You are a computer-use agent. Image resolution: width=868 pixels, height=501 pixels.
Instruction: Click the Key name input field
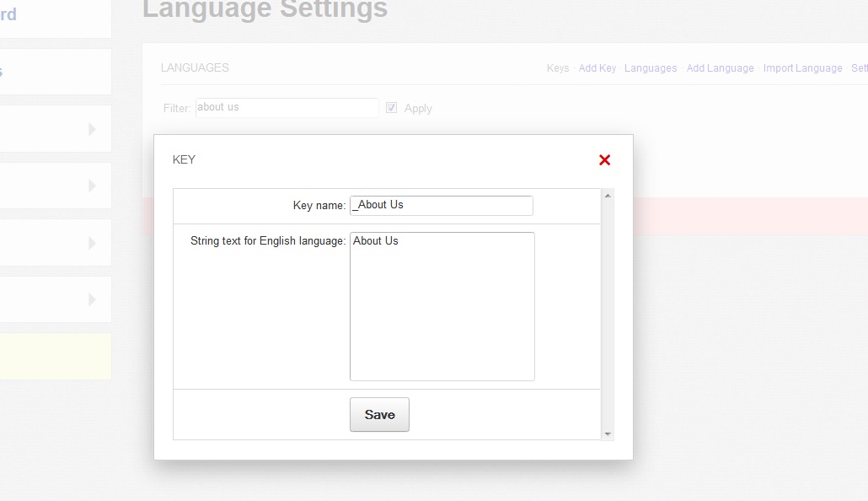(x=441, y=206)
